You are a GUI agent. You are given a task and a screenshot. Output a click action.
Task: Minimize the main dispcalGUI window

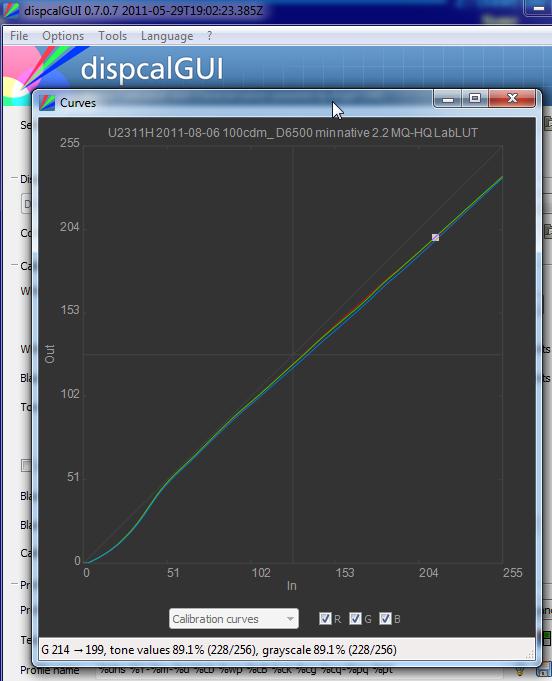point(539,8)
